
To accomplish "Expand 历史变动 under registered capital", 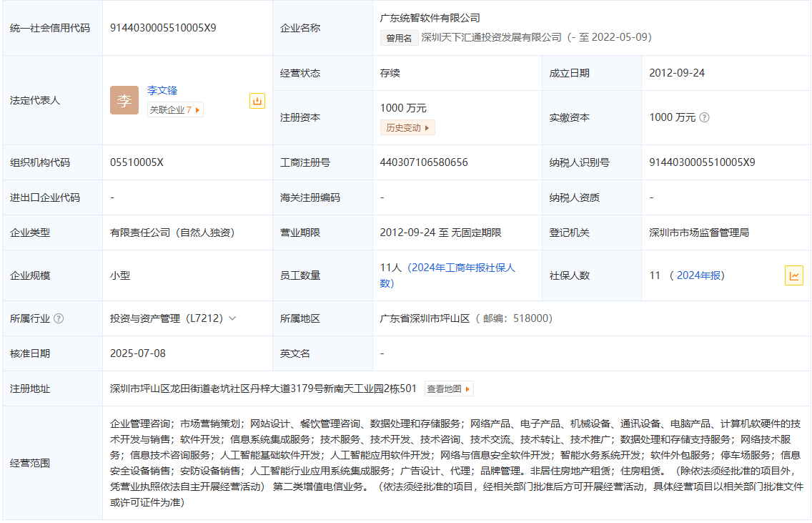I will [x=407, y=128].
